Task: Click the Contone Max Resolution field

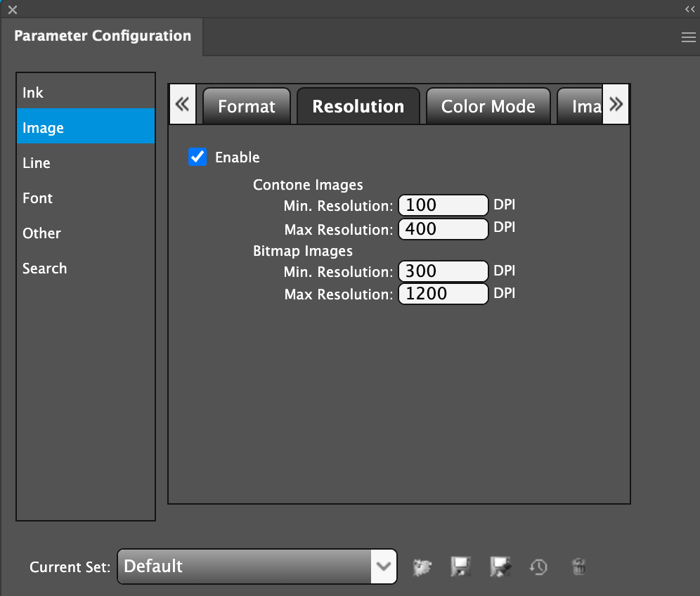Action: pyautogui.click(x=443, y=229)
